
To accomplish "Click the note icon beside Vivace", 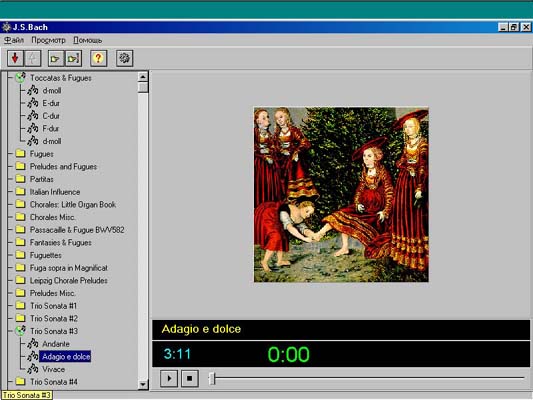I will tap(33, 369).
